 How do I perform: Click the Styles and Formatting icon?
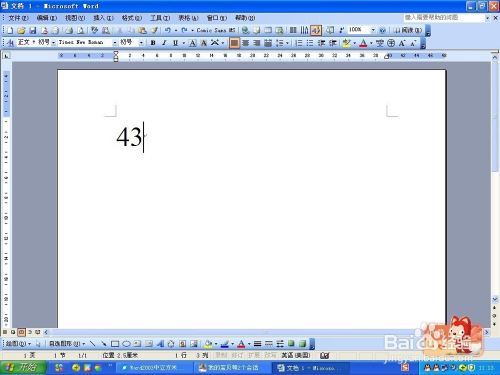pyautogui.click(x=10, y=43)
